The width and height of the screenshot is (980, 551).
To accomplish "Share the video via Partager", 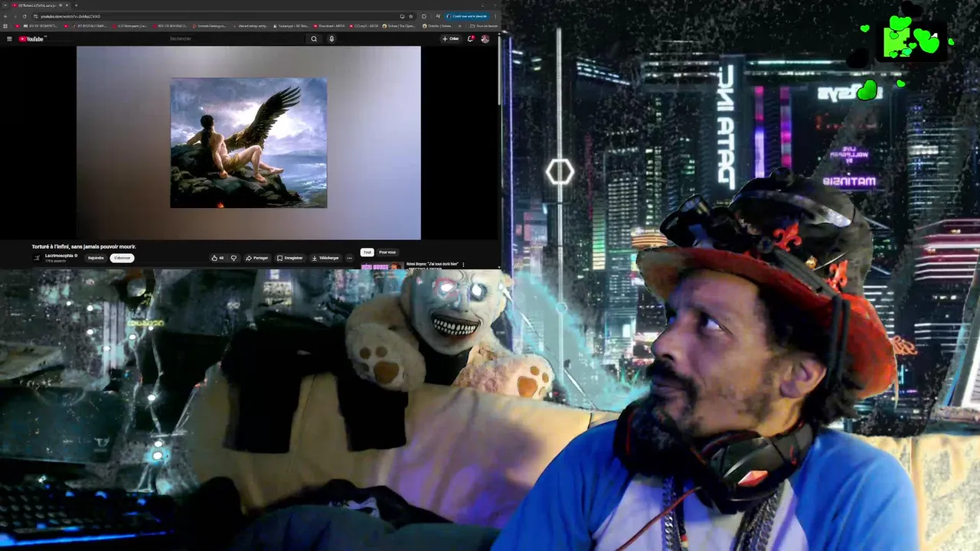I will point(257,258).
